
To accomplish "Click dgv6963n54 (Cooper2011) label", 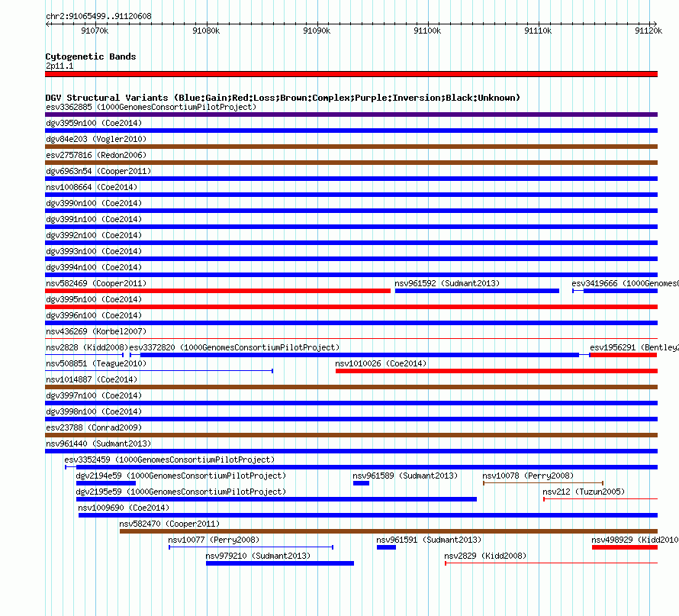I will pos(98,171).
